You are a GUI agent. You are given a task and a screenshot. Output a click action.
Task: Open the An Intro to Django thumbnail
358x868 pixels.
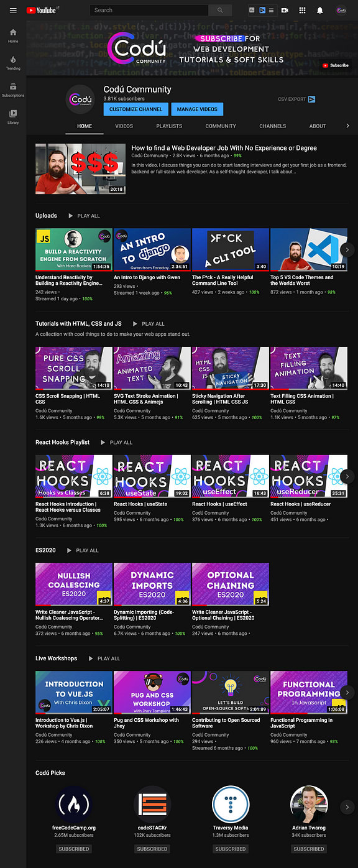(152, 249)
